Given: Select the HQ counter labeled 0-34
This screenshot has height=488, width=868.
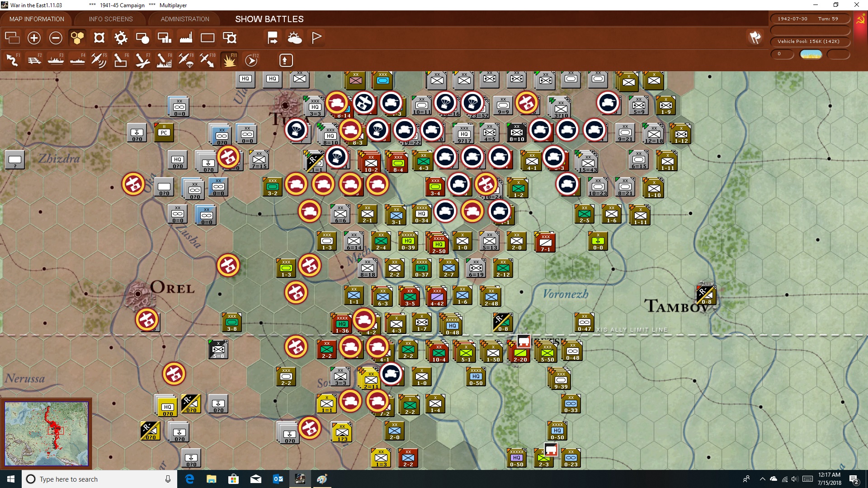Looking at the screenshot, I should click(x=421, y=214).
